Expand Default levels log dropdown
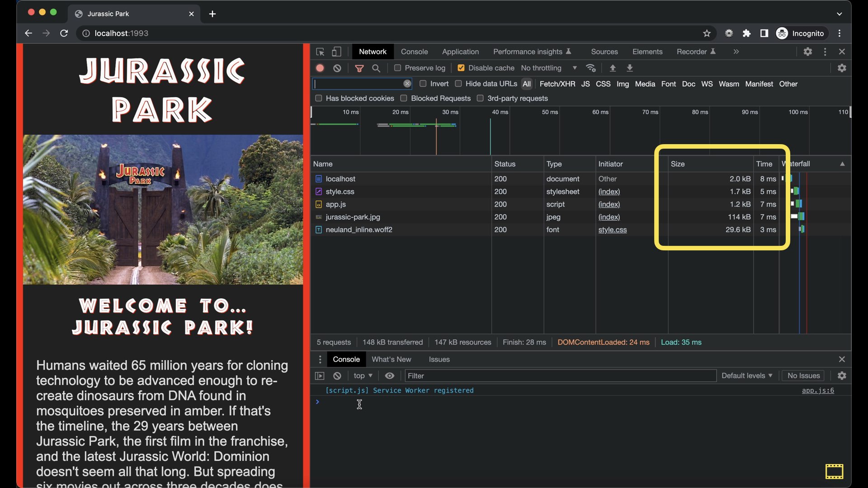The height and width of the screenshot is (488, 868). 747,376
